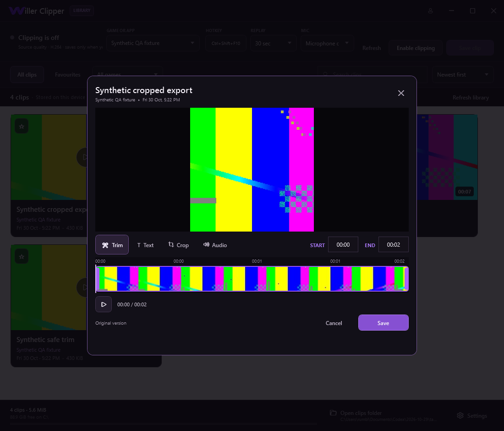Click the Save clip button in header

(x=470, y=48)
